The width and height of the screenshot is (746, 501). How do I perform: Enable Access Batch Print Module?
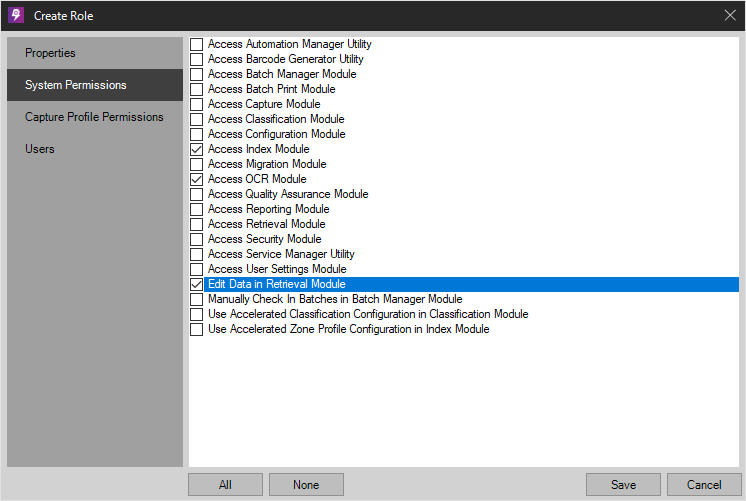[x=196, y=89]
